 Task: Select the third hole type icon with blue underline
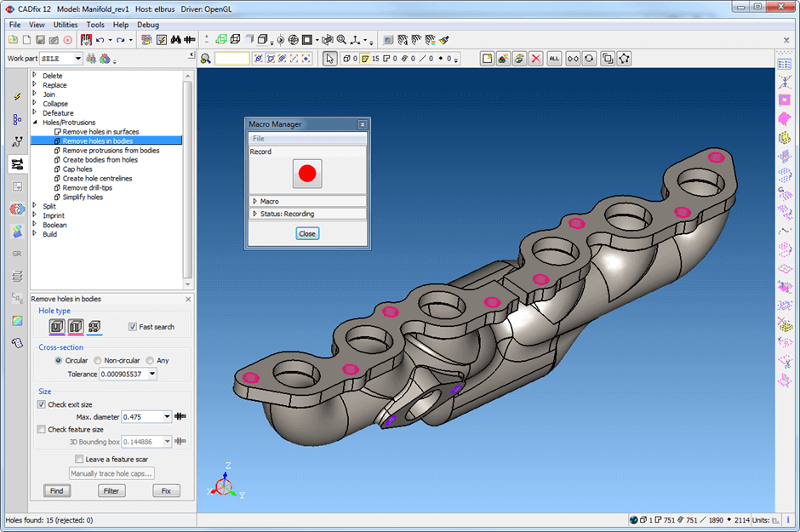pos(94,326)
